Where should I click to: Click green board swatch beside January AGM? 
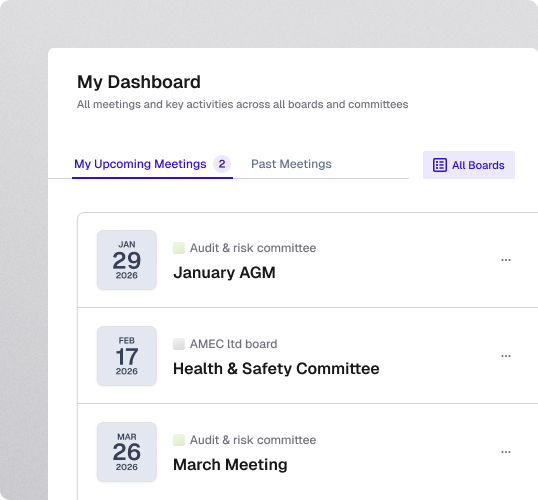point(179,248)
